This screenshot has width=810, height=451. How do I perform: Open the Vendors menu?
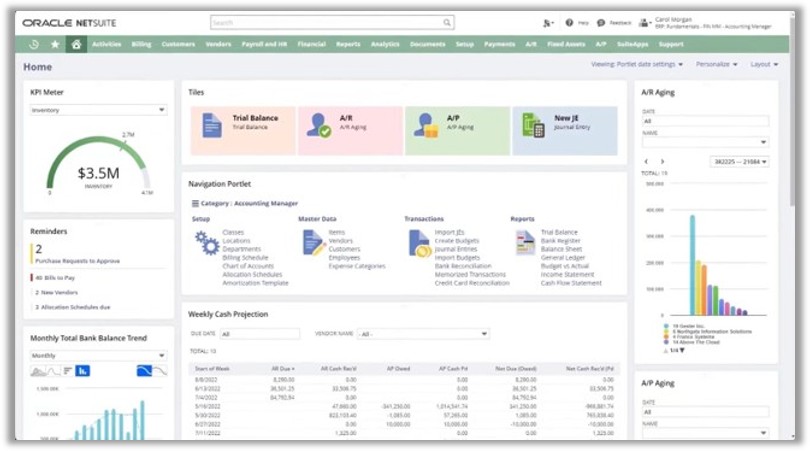219,44
